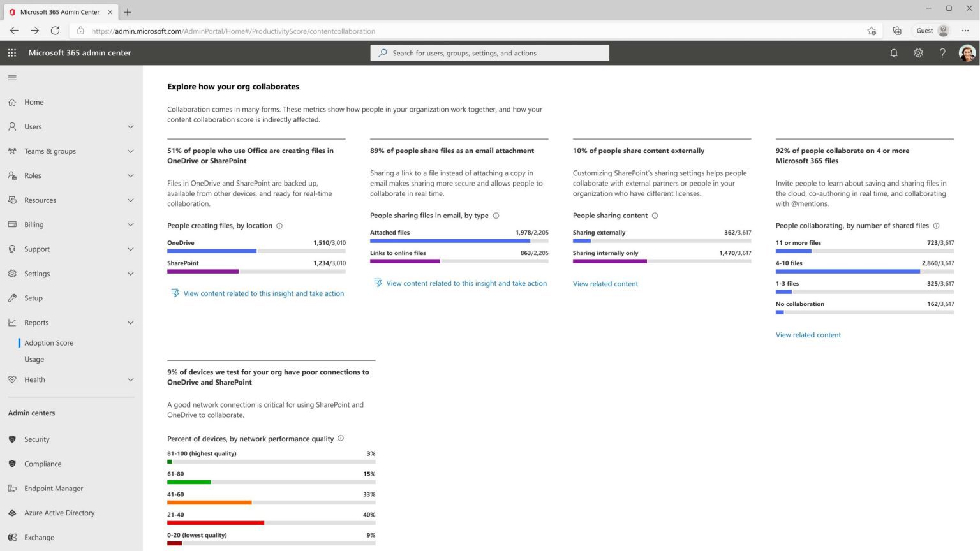Viewport: 980px width, 551px height.
Task: Open the Compliance admin center
Action: point(43,464)
